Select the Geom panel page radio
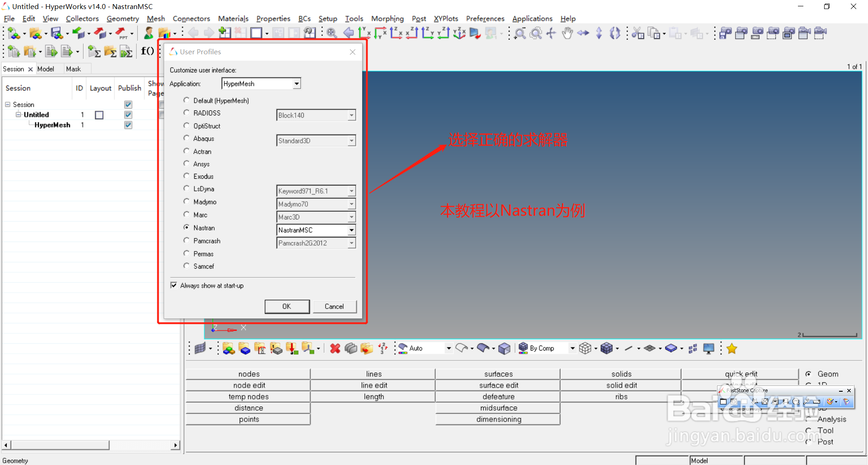 [x=808, y=374]
